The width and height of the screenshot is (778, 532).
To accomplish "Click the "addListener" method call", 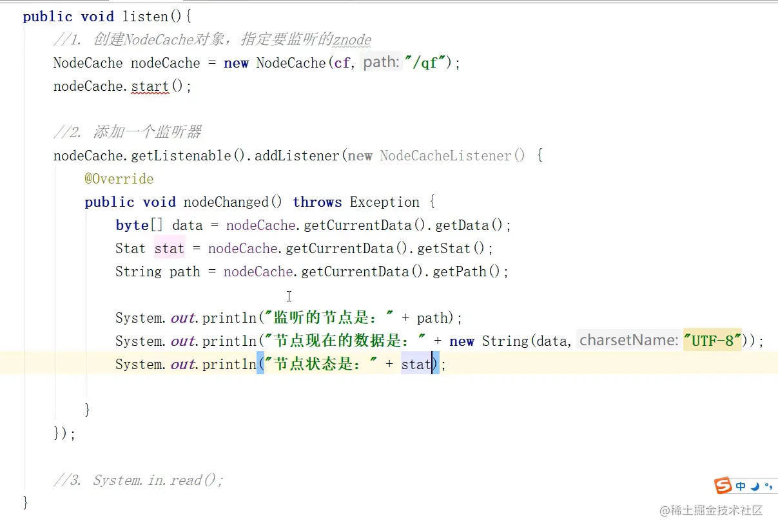I will (x=297, y=156).
